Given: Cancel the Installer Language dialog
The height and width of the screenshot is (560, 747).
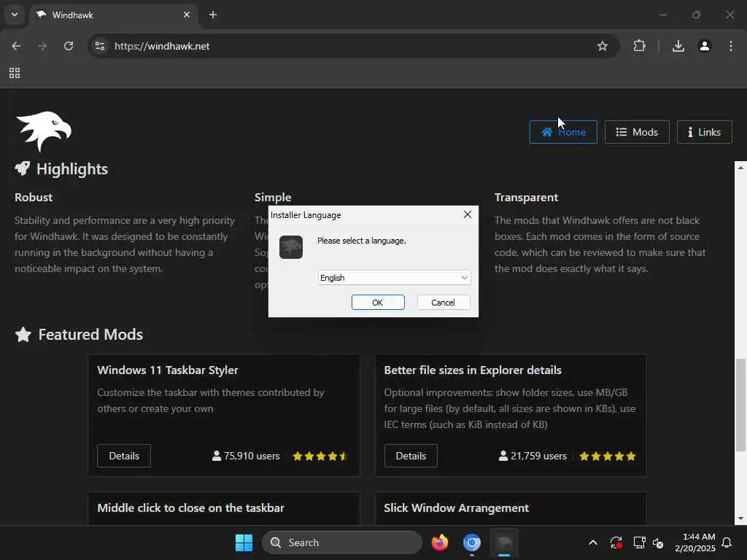Looking at the screenshot, I should click(x=443, y=303).
